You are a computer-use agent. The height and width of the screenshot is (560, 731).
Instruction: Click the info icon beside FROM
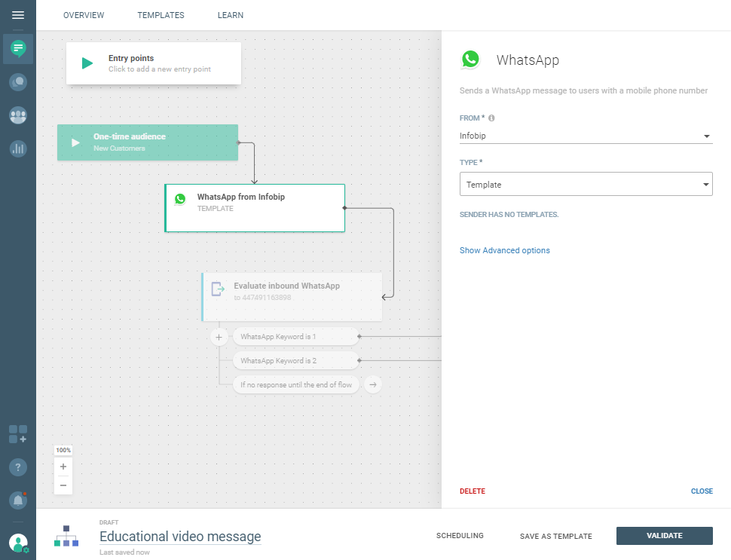click(492, 118)
